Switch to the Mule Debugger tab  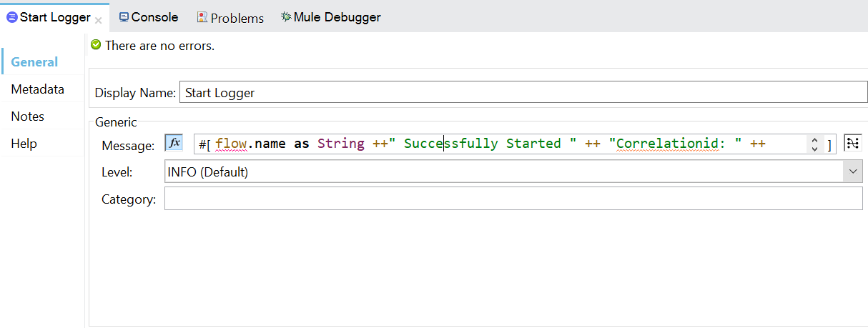pos(337,17)
